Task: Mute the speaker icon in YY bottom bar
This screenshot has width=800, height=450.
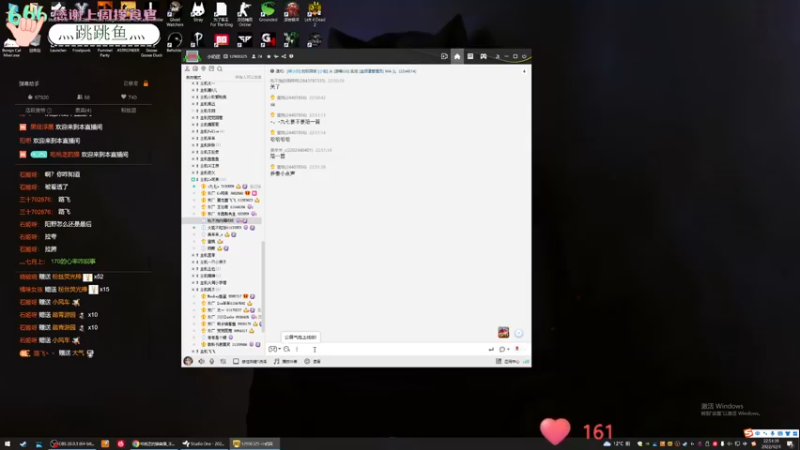Action: pos(201,361)
